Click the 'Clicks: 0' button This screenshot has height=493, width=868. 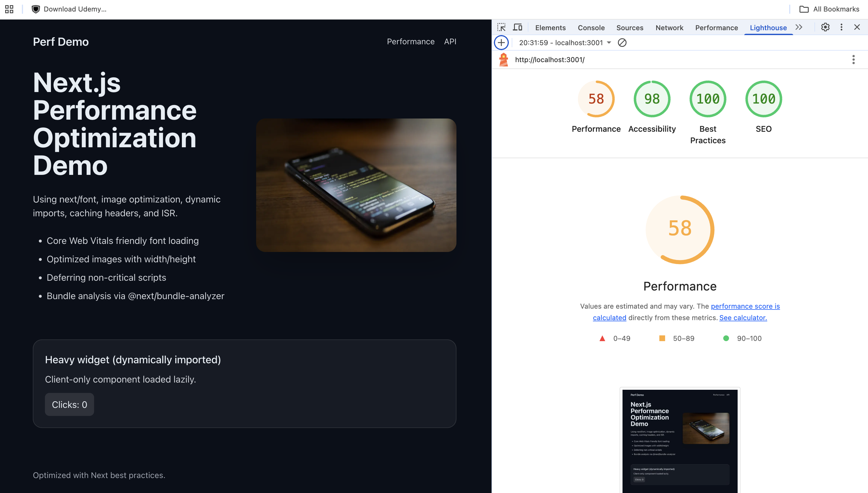(69, 404)
